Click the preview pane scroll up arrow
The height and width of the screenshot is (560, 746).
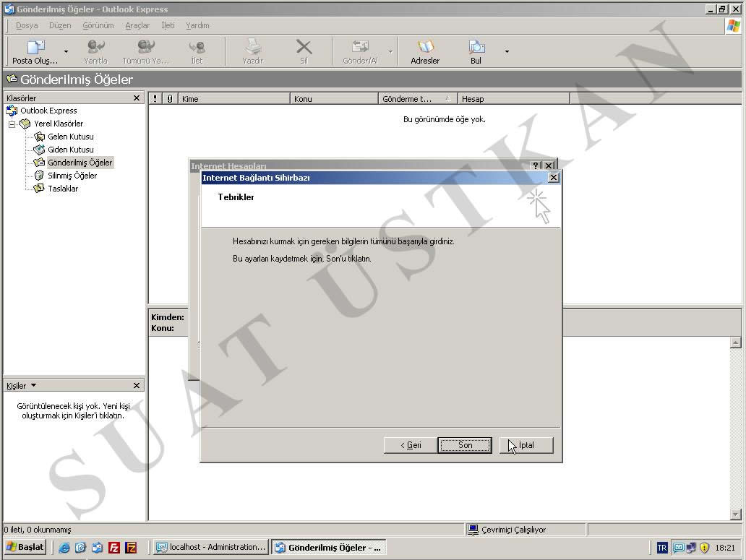(736, 343)
